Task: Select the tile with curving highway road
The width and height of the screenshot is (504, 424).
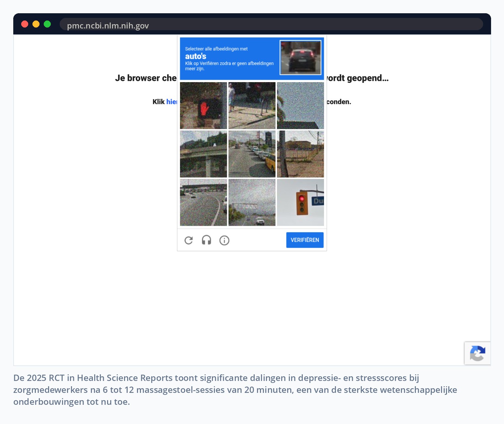Action: (204, 202)
